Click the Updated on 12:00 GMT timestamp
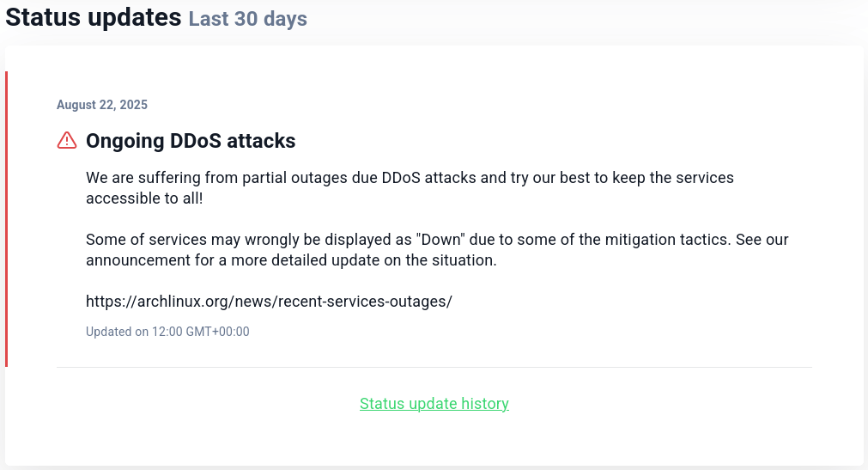868x470 pixels. pyautogui.click(x=167, y=332)
